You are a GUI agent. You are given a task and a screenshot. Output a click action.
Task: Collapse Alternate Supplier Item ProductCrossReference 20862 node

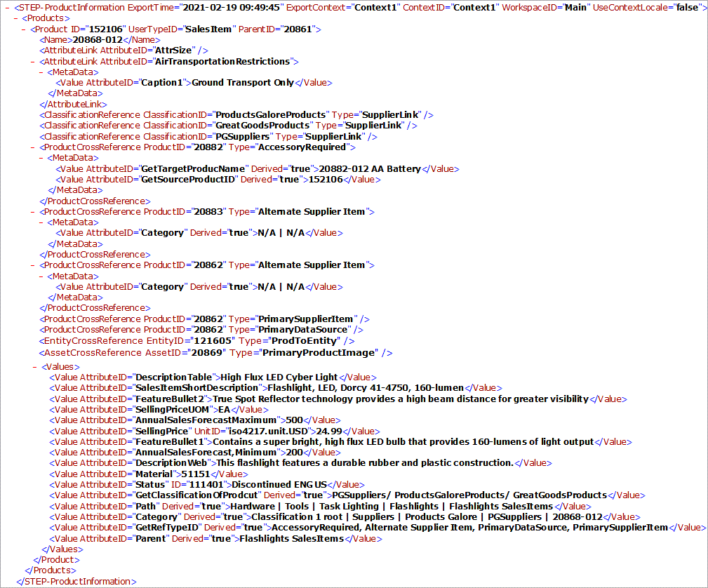tap(32, 265)
